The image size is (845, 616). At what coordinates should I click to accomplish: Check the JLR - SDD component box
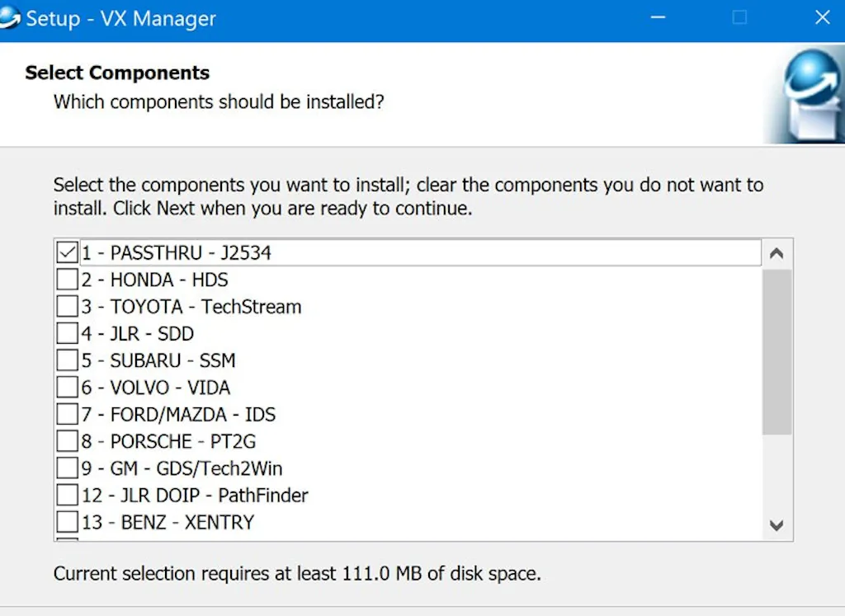coord(67,334)
